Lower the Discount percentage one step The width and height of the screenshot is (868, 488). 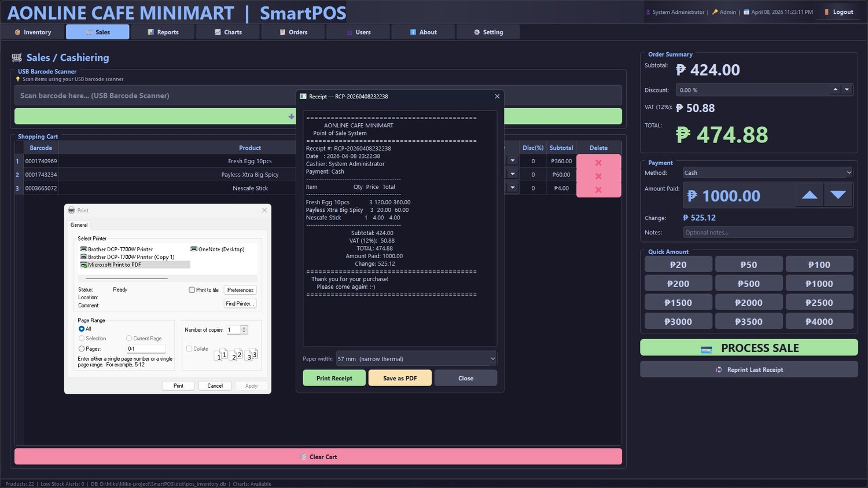tap(847, 90)
